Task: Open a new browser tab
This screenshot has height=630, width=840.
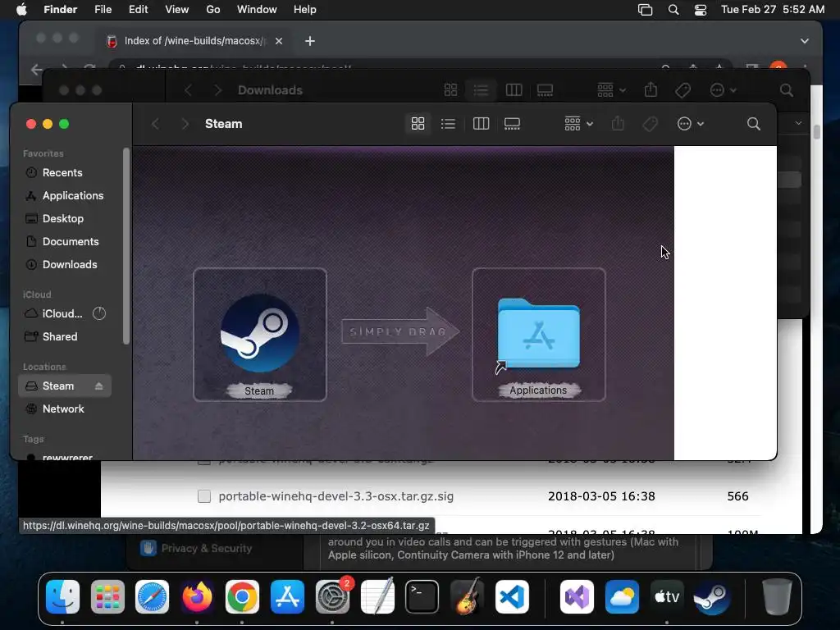Action: (x=309, y=41)
